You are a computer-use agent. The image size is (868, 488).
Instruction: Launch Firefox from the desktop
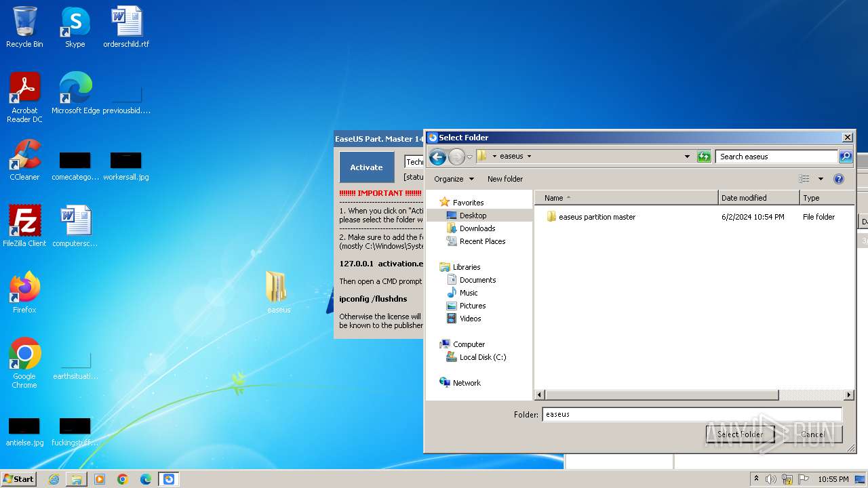click(x=24, y=293)
